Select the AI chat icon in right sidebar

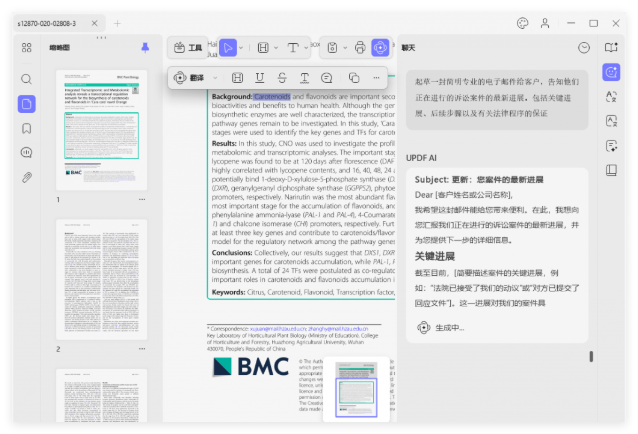611,72
